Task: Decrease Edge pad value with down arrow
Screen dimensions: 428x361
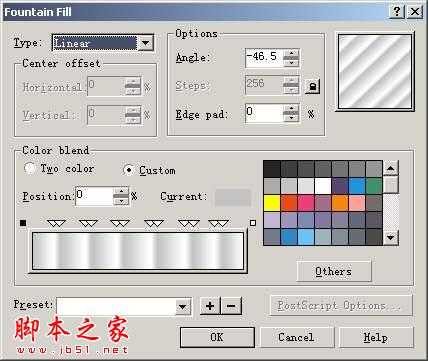Action: 292,117
